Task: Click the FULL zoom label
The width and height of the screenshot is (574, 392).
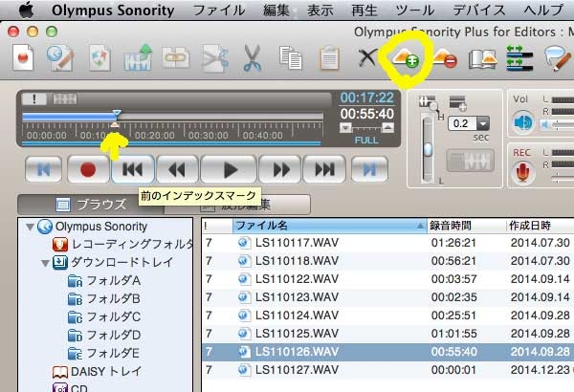Action: coord(366,141)
